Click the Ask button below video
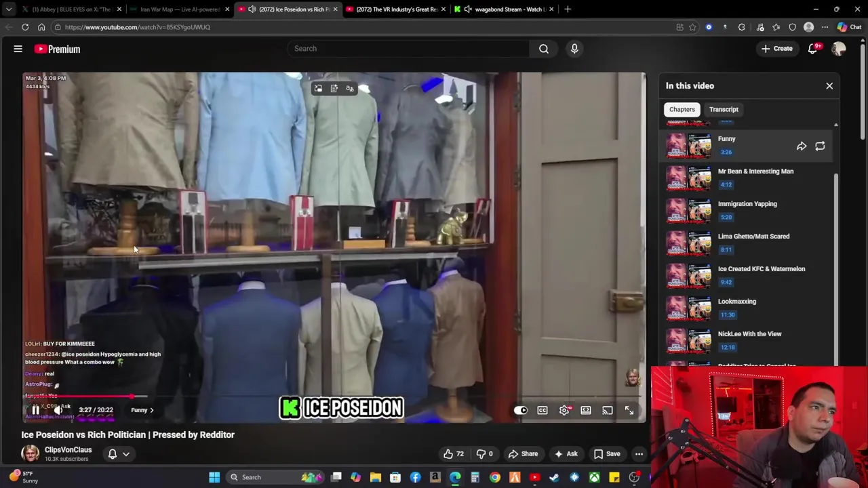 (565, 454)
